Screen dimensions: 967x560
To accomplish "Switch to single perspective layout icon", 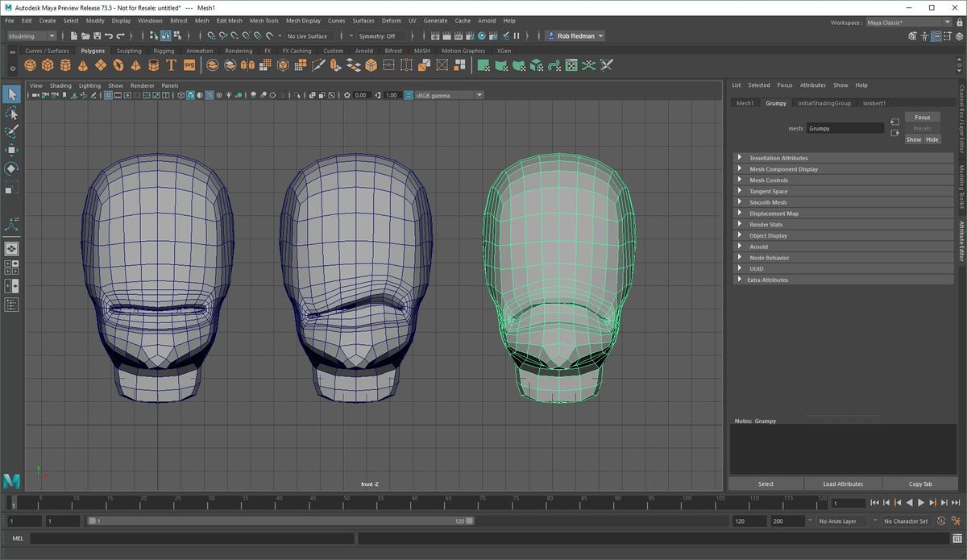I will click(11, 249).
